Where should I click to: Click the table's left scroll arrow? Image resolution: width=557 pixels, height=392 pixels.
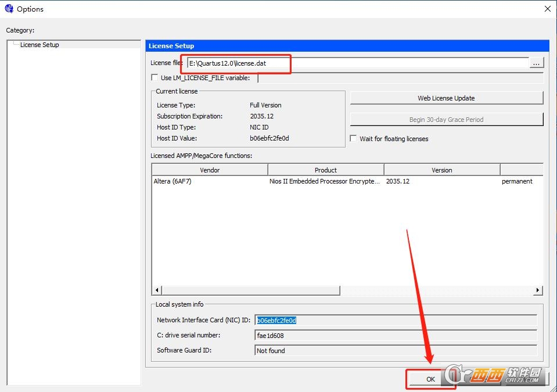[157, 290]
